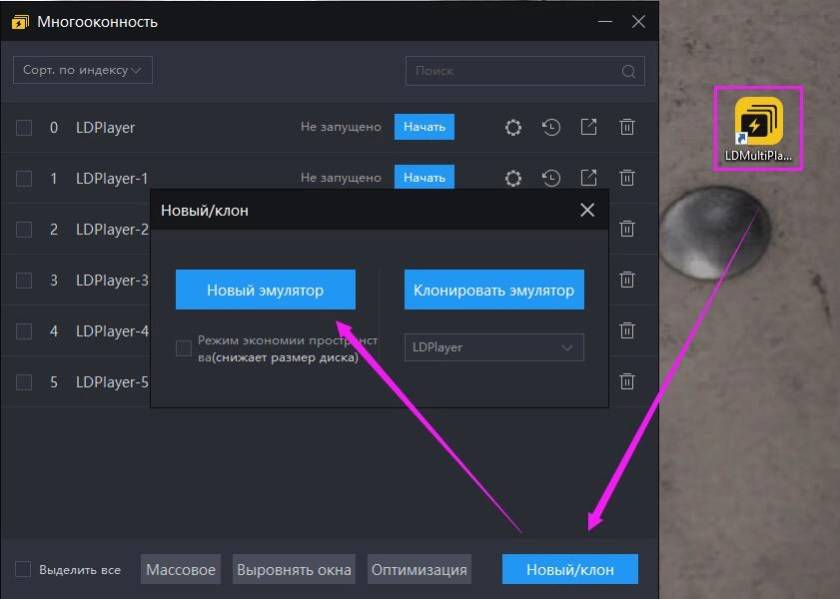Open LDPlayer source dropdown for cloning
The width and height of the screenshot is (840, 599).
coord(493,347)
